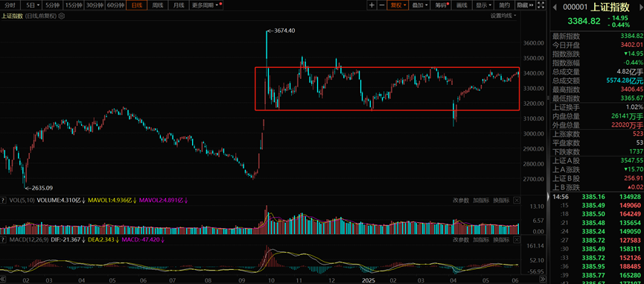Click the help icon of the MACD indicator
This screenshot has width=644, height=284.
[3, 239]
